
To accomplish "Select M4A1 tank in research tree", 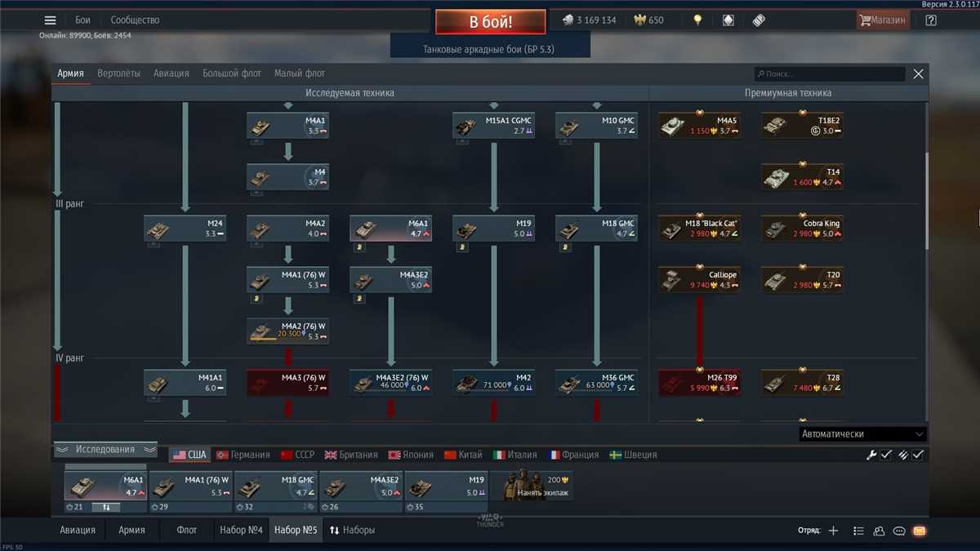I will (288, 126).
